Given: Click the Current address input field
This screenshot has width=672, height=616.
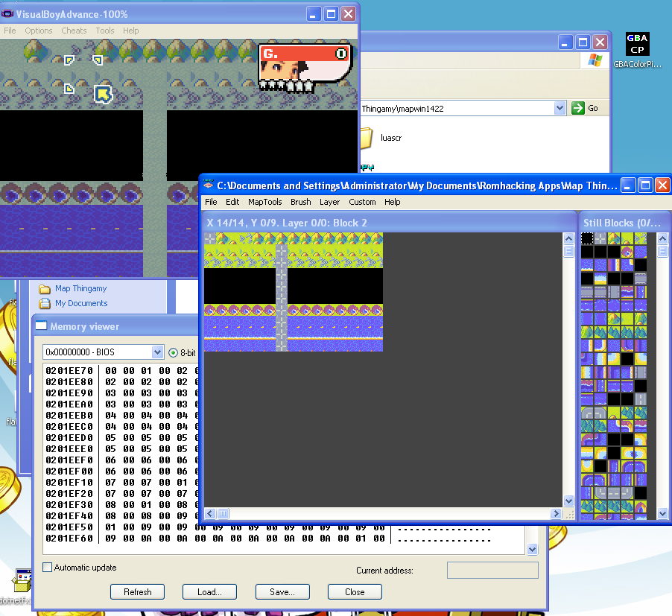Looking at the screenshot, I should point(492,570).
